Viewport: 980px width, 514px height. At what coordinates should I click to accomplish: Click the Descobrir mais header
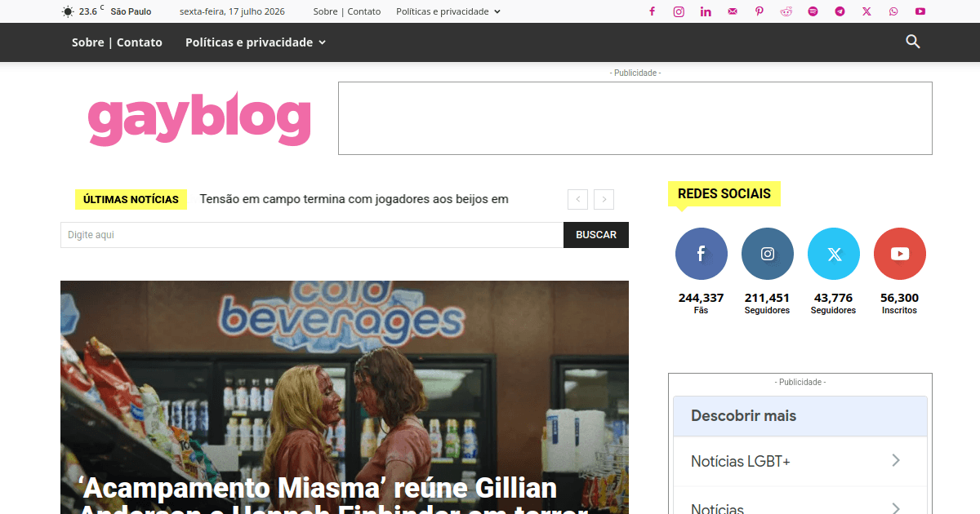pyautogui.click(x=800, y=416)
